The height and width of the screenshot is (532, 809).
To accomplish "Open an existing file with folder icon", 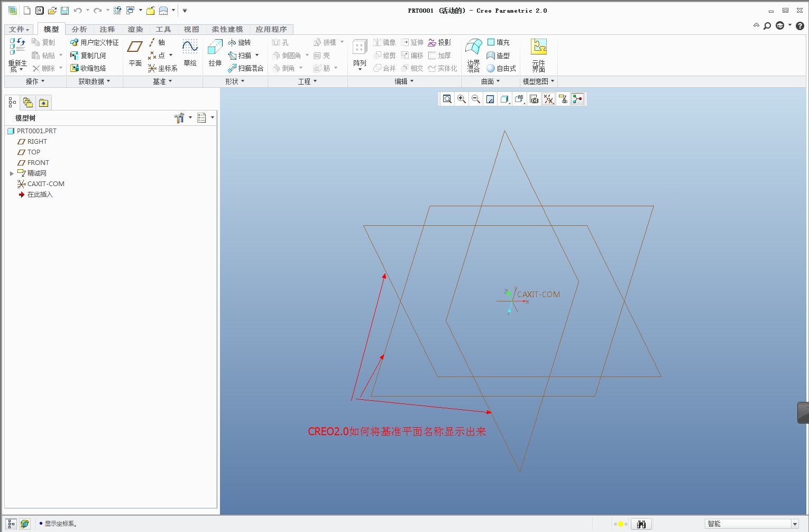I will click(52, 11).
